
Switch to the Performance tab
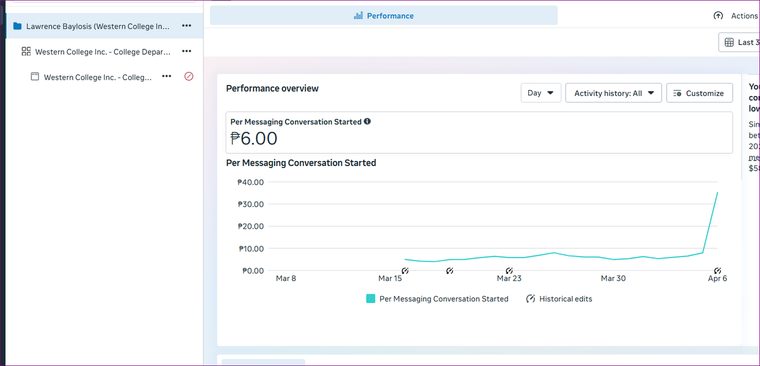click(x=384, y=16)
